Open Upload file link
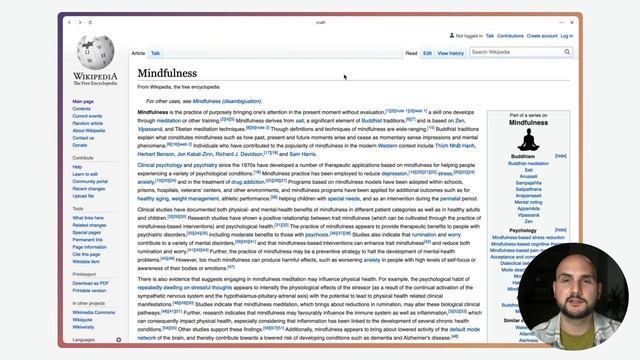Viewport: 640px width, 360px height. (83, 196)
